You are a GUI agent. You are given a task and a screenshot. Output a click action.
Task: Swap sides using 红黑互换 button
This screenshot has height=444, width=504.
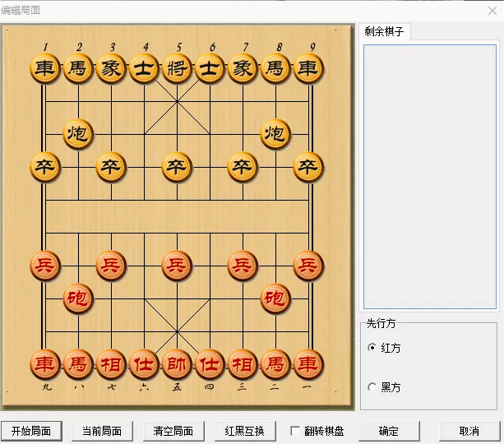coord(245,431)
